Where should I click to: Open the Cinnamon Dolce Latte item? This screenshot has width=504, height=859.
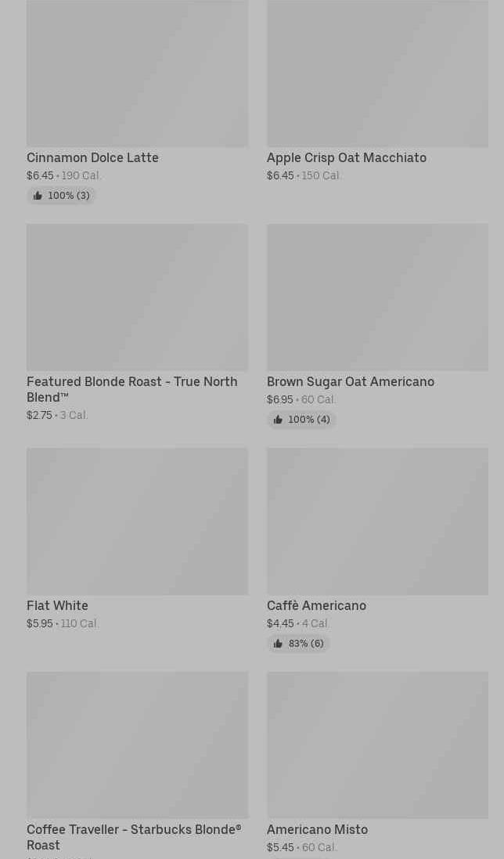[x=92, y=158]
